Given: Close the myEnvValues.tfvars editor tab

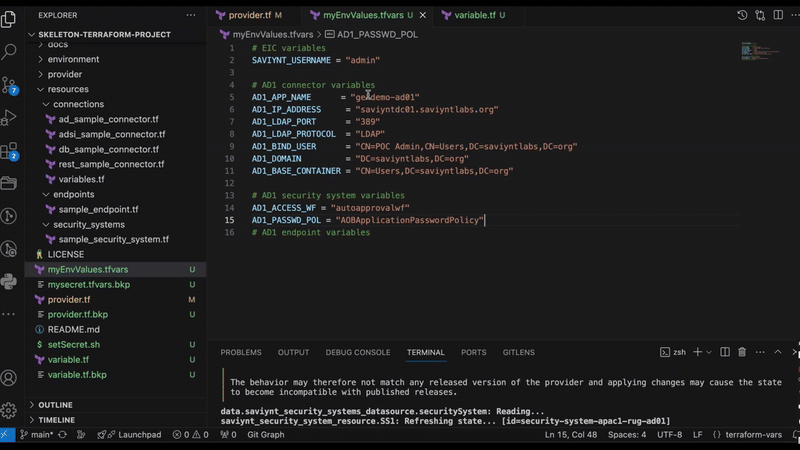Looking at the screenshot, I should [422, 15].
